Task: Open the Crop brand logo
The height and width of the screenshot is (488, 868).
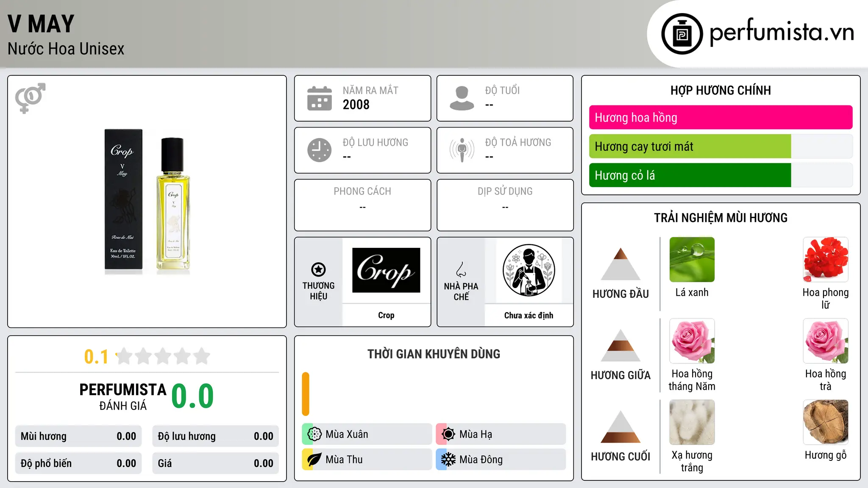Action: pyautogui.click(x=386, y=270)
